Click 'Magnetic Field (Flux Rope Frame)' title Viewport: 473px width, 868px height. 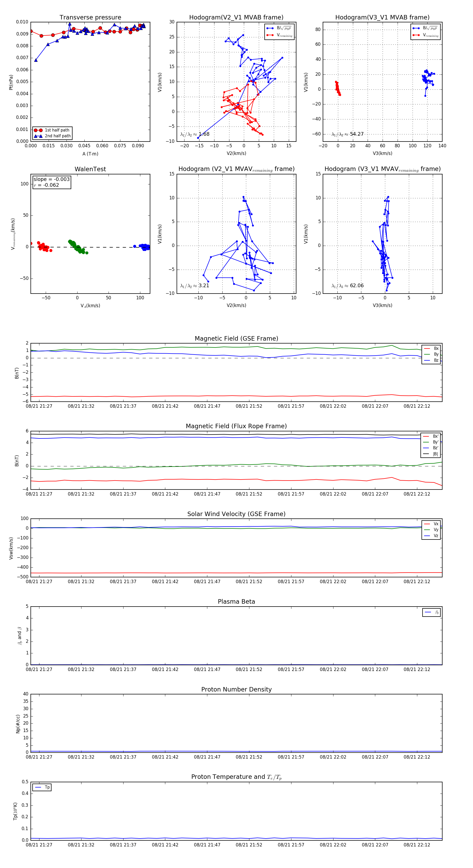[236, 426]
